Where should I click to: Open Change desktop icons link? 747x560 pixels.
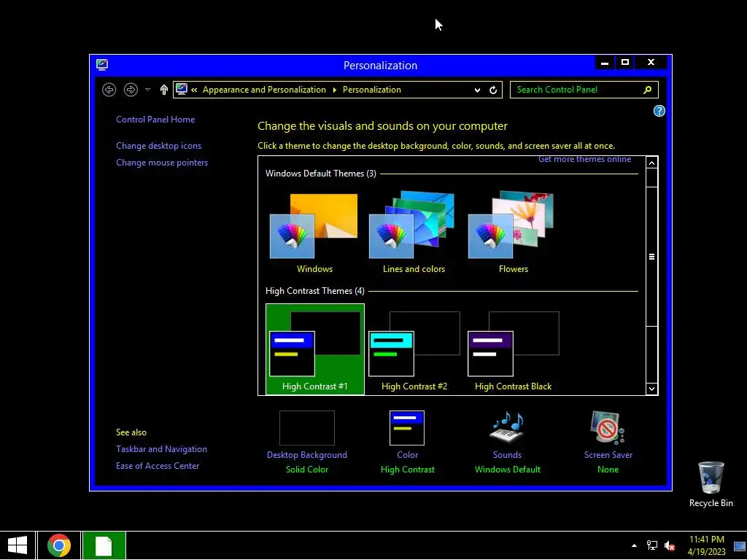(x=158, y=146)
